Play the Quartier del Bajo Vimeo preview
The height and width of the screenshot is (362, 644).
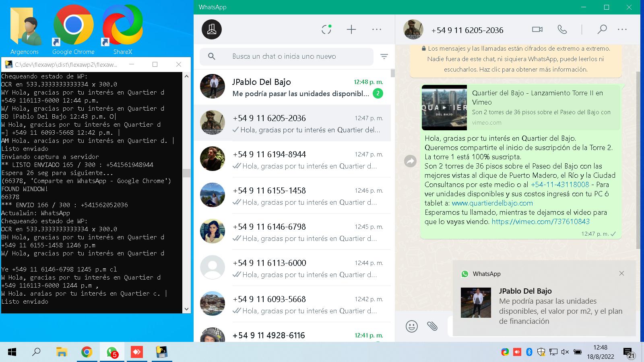(x=444, y=107)
